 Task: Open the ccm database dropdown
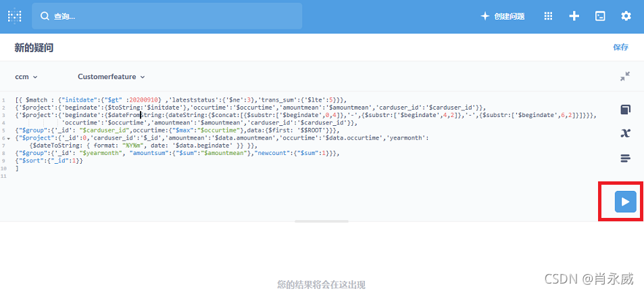26,77
